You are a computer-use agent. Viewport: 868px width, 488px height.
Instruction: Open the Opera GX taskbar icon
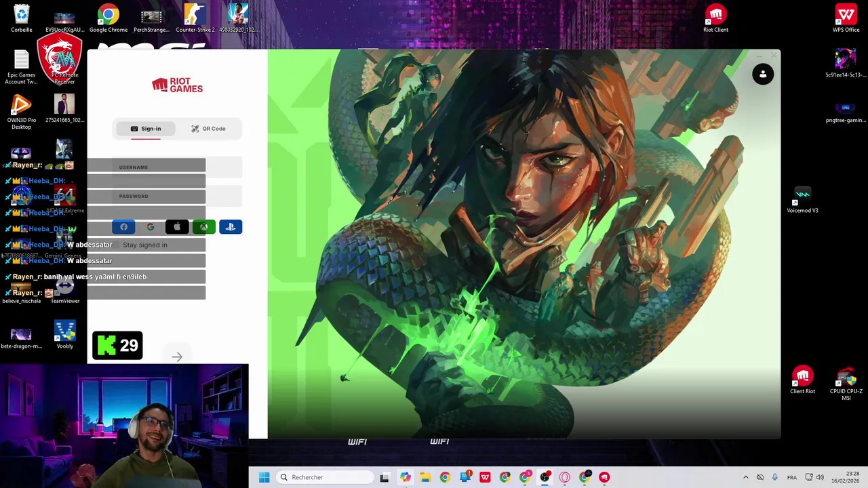tap(564, 477)
